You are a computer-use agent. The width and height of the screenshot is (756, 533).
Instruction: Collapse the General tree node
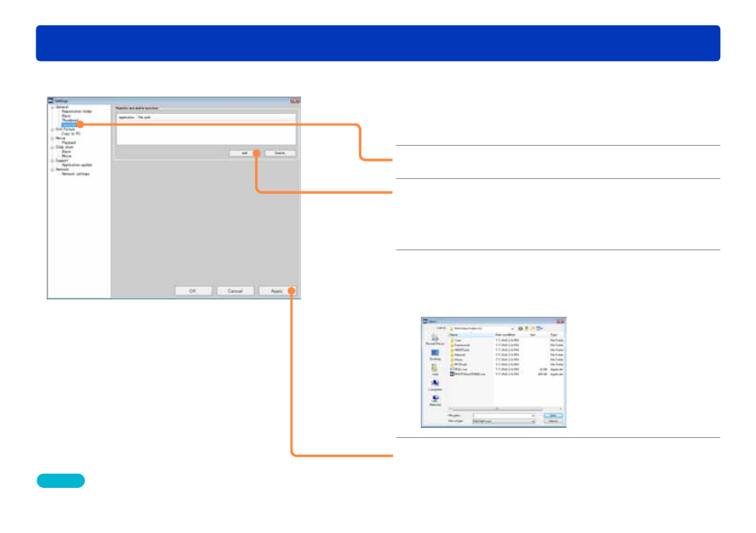coord(52,108)
